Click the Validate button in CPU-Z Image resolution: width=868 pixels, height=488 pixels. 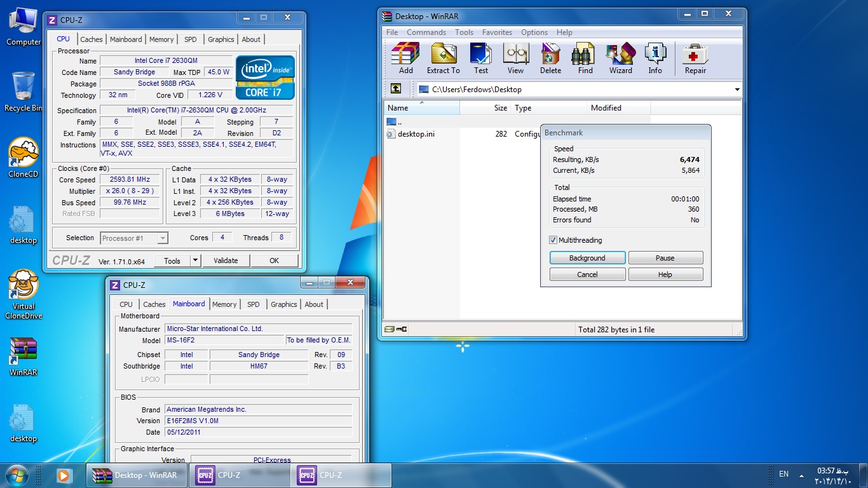pyautogui.click(x=226, y=261)
